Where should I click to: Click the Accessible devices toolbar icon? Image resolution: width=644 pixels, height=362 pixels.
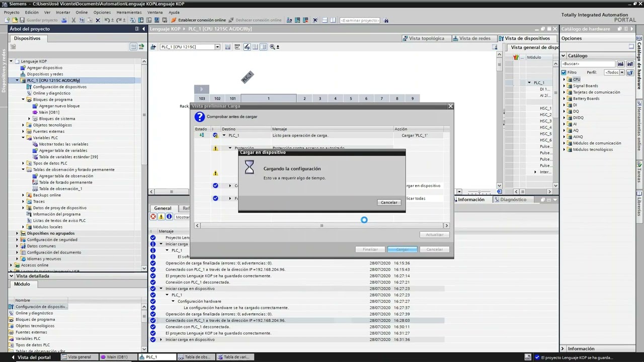coord(289,20)
